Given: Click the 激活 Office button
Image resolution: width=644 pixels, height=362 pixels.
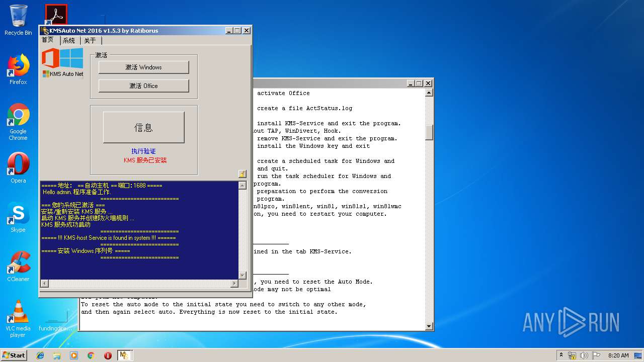Looking at the screenshot, I should click(x=143, y=86).
